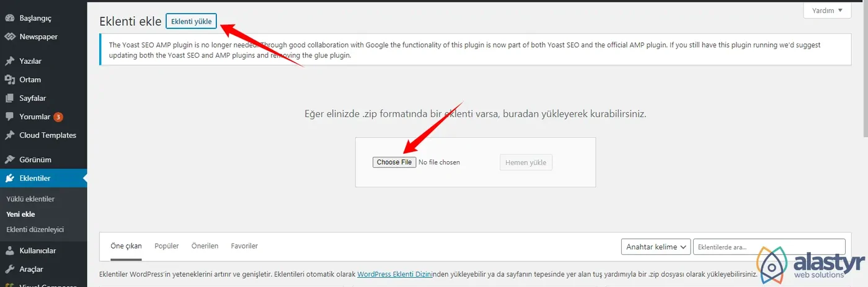The height and width of the screenshot is (287, 868).
Task: Click 'No file chosen' text
Action: click(x=440, y=162)
